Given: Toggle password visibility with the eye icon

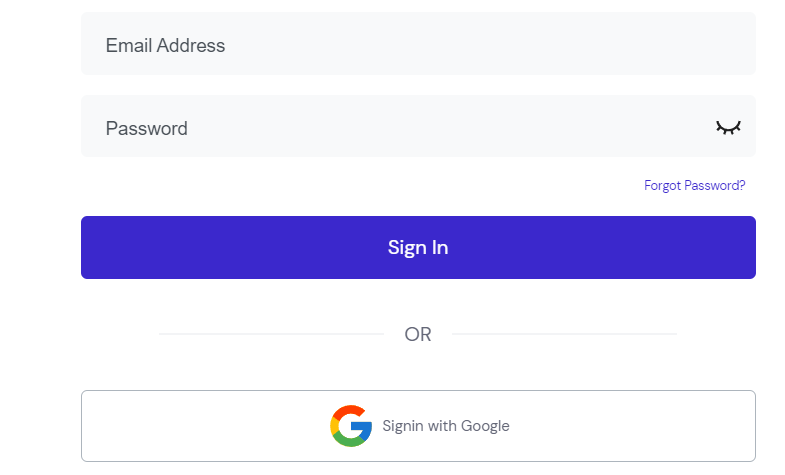Looking at the screenshot, I should 728,128.
